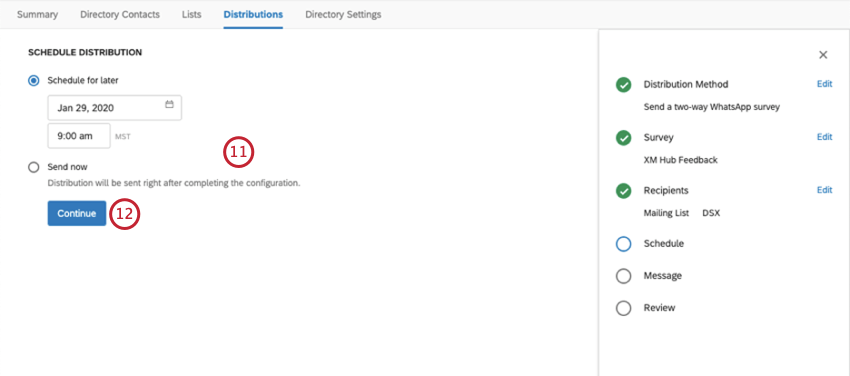Click the green checkmark beside Survey
This screenshot has height=376, width=850.
click(x=623, y=138)
